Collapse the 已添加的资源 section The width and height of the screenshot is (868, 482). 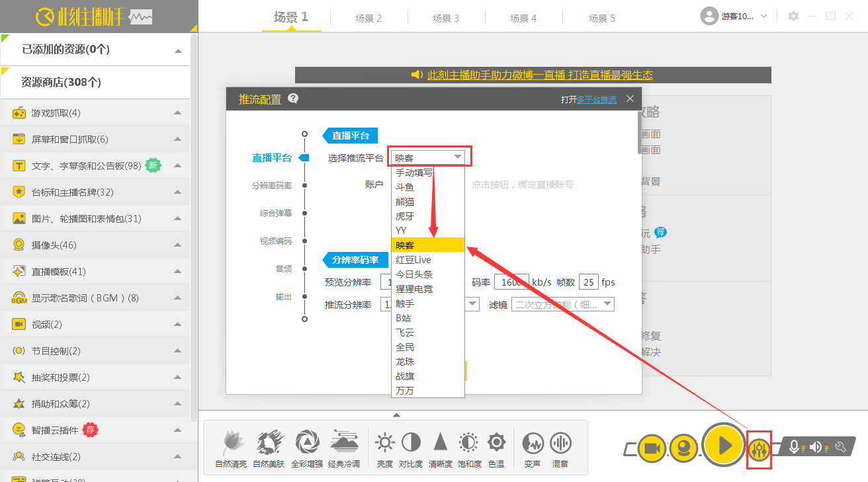pos(178,51)
